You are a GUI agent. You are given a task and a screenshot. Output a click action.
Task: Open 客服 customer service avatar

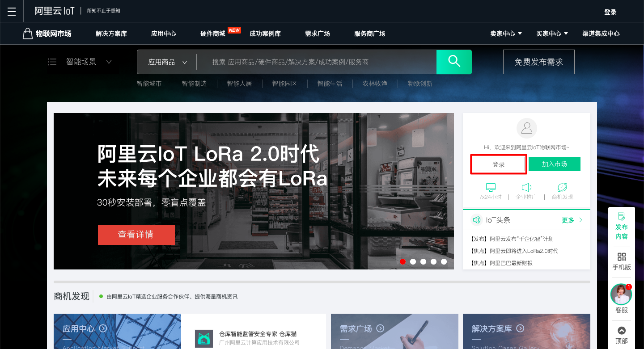click(621, 294)
